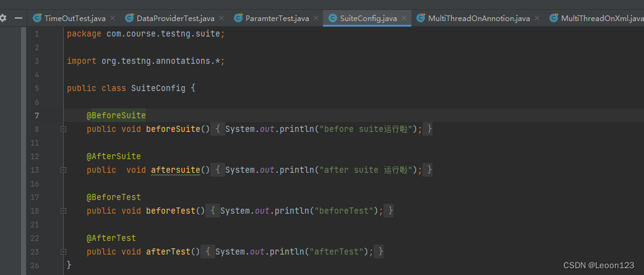Place cursor on the @BeforeSuite annotation
Viewport: 644px width, 275px height.
(116, 115)
